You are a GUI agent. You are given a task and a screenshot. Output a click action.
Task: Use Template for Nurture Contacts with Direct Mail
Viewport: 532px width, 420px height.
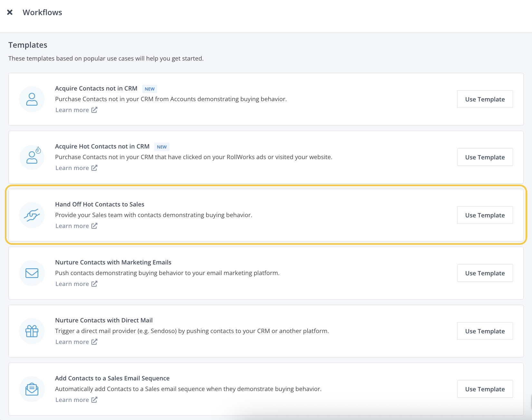[485, 331]
